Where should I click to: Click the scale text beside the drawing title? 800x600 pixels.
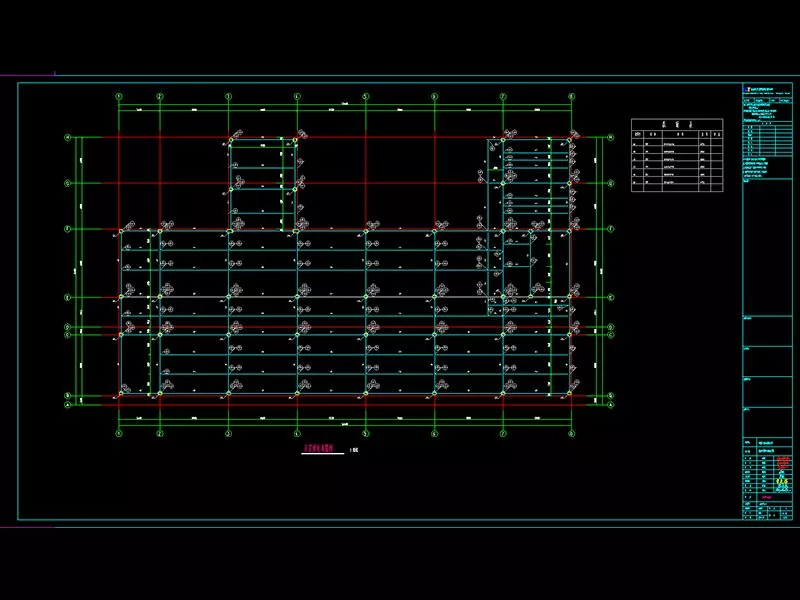coord(354,453)
